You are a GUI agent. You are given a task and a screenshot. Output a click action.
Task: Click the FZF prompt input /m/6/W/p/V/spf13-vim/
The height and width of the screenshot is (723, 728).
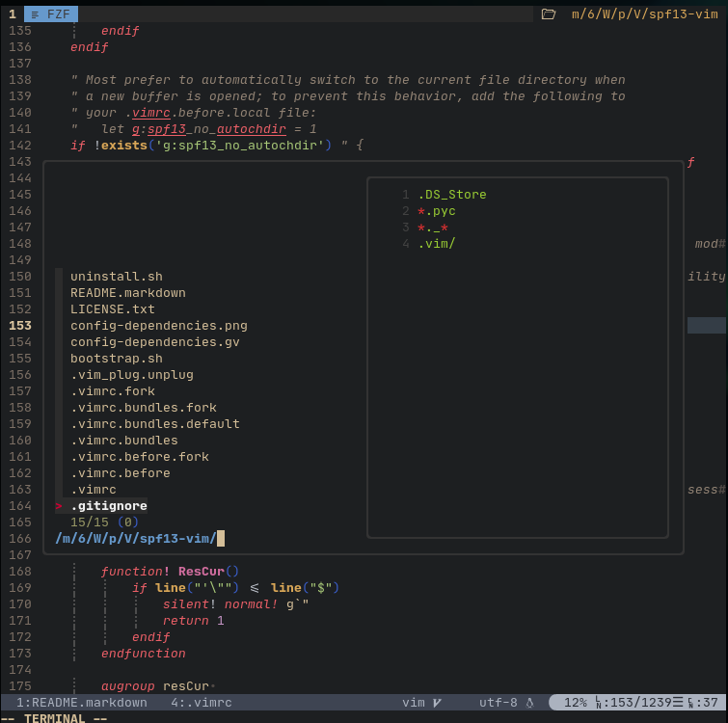click(x=136, y=539)
